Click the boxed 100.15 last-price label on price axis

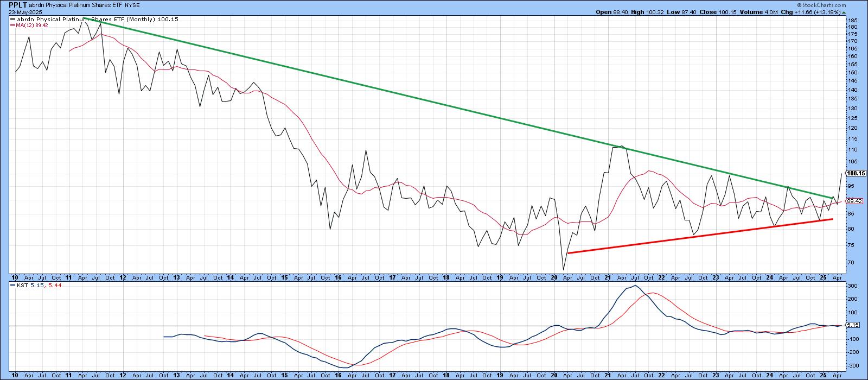[856, 173]
